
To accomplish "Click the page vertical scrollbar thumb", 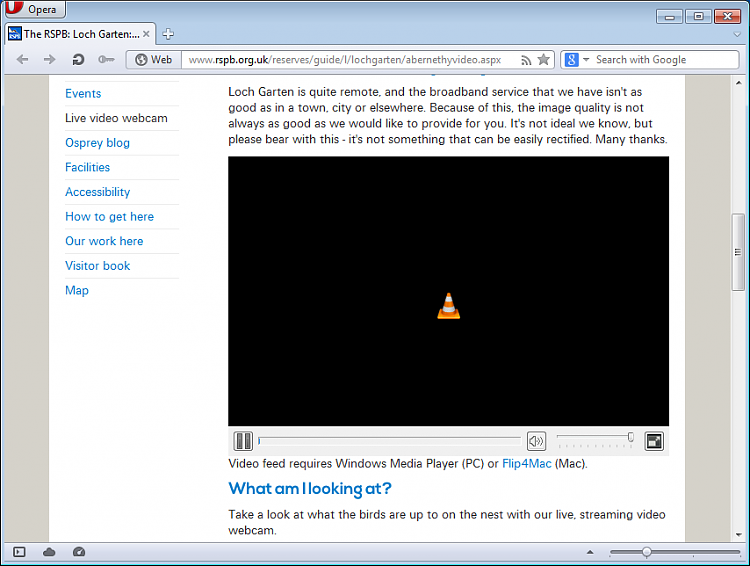I will click(738, 252).
